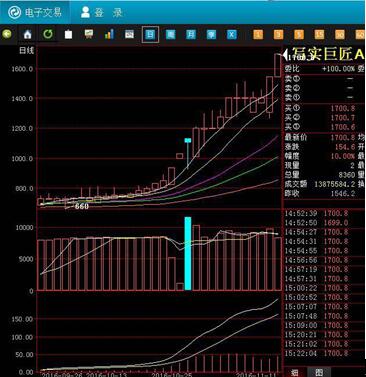Select the daily 日 period button
This screenshot has width=366, height=377.
tap(150, 34)
